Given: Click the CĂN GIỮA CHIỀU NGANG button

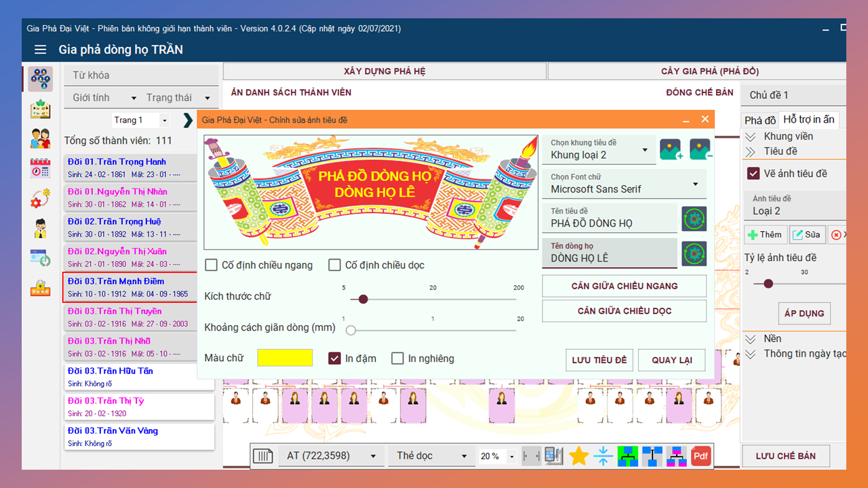Looking at the screenshot, I should (625, 286).
